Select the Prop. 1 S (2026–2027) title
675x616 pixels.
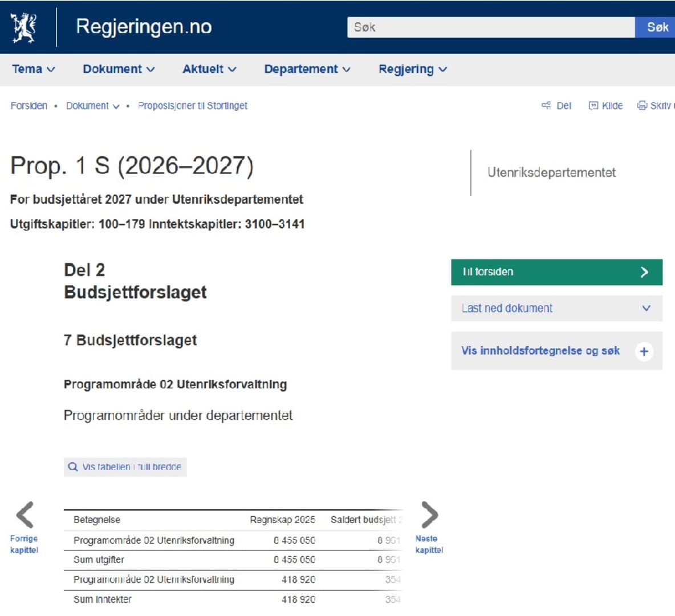[132, 166]
